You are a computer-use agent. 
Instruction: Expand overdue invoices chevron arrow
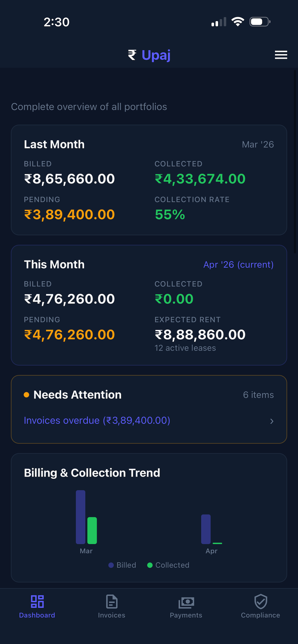272,421
